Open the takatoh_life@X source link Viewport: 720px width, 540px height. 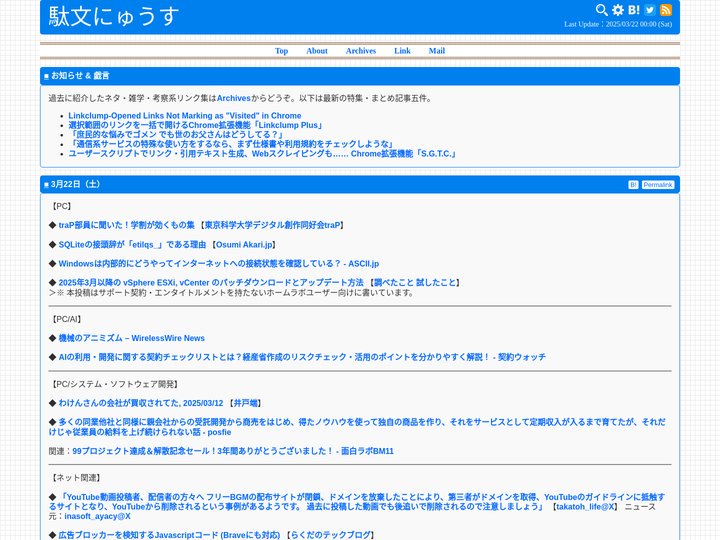tap(585, 507)
